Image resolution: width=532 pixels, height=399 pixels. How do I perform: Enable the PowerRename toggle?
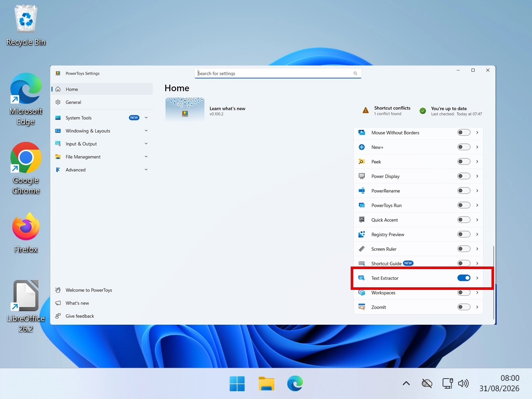464,191
